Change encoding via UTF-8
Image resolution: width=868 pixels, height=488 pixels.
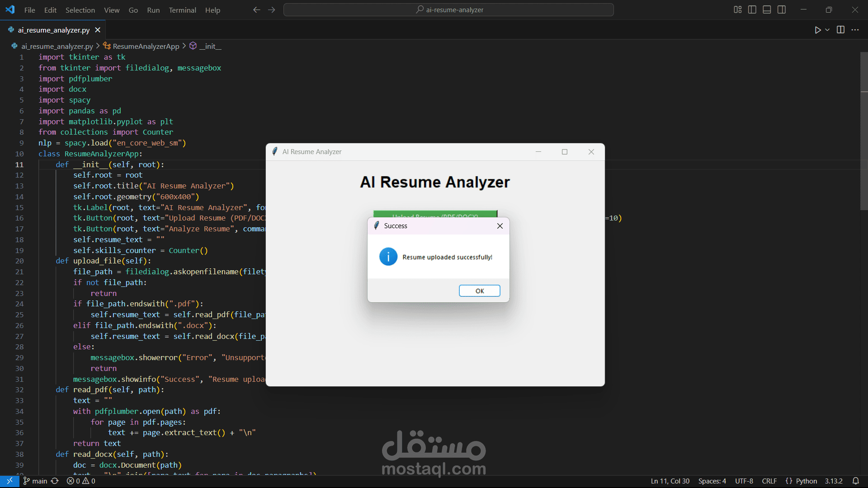pos(744,481)
